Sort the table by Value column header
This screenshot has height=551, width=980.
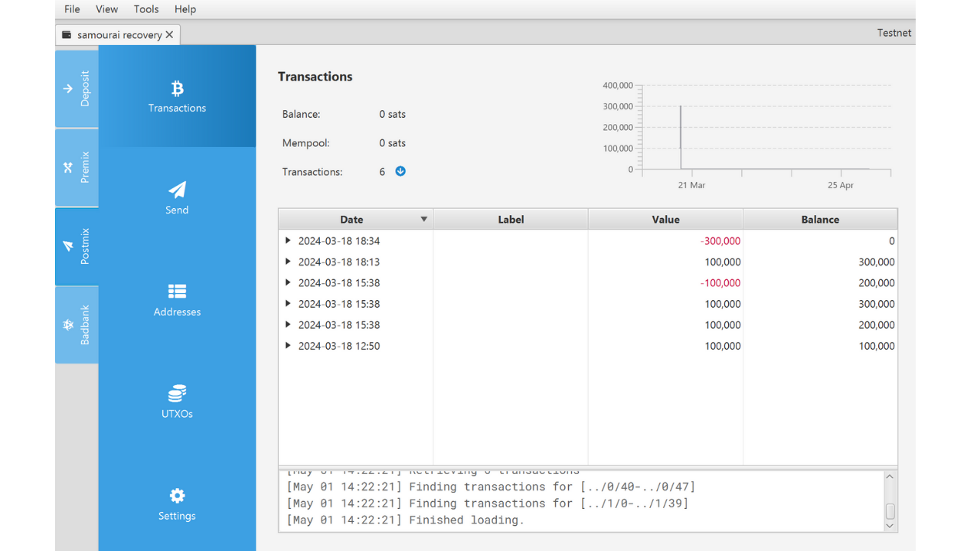(665, 219)
